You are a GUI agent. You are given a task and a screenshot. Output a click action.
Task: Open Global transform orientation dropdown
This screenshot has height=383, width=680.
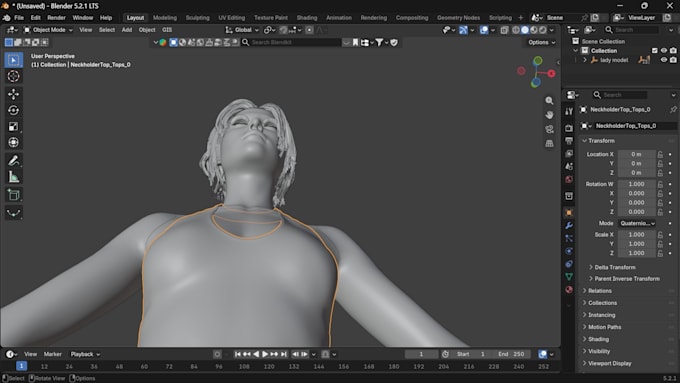tap(242, 30)
